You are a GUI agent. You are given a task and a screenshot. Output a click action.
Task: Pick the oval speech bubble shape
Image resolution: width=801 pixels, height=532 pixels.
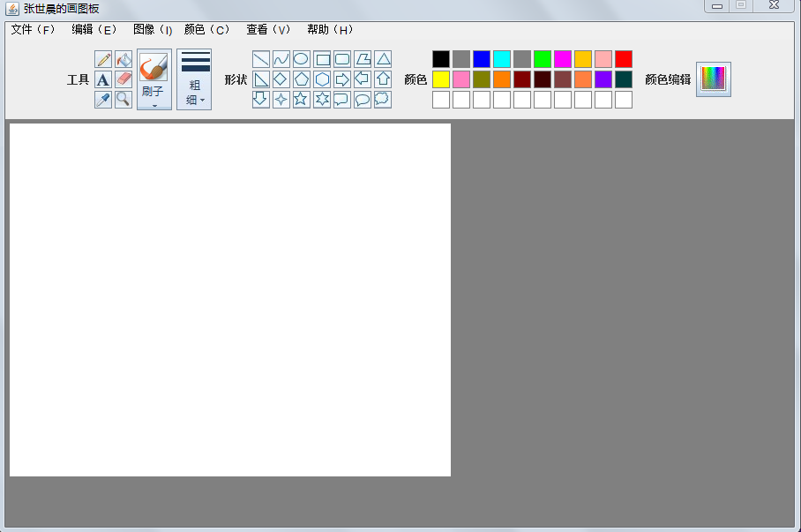363,100
